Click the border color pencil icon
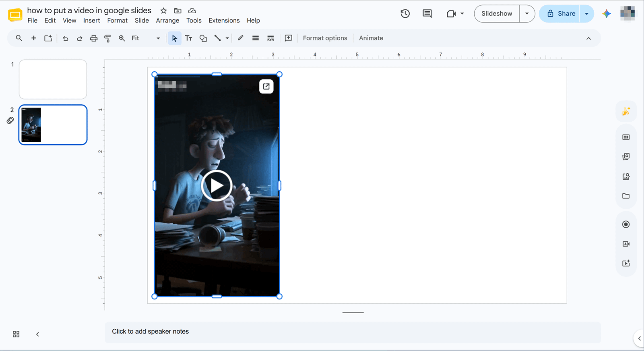 [x=241, y=38]
